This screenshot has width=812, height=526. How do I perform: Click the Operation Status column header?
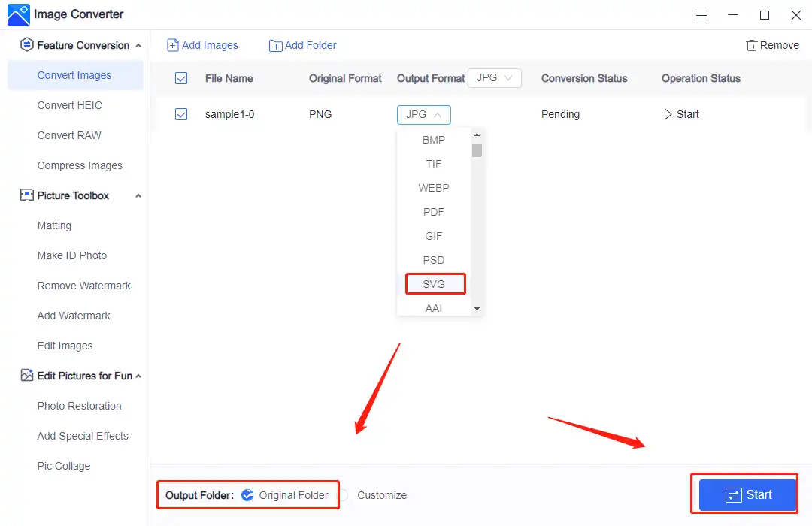point(701,79)
